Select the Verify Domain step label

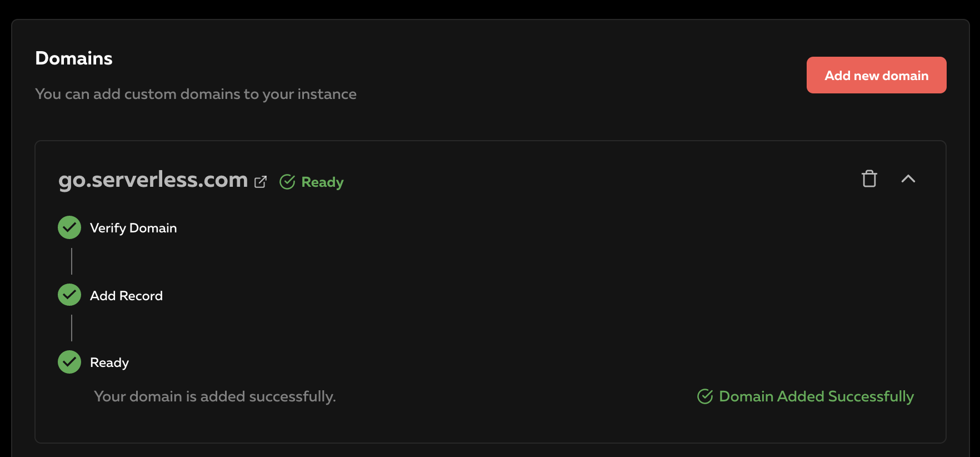[133, 228]
